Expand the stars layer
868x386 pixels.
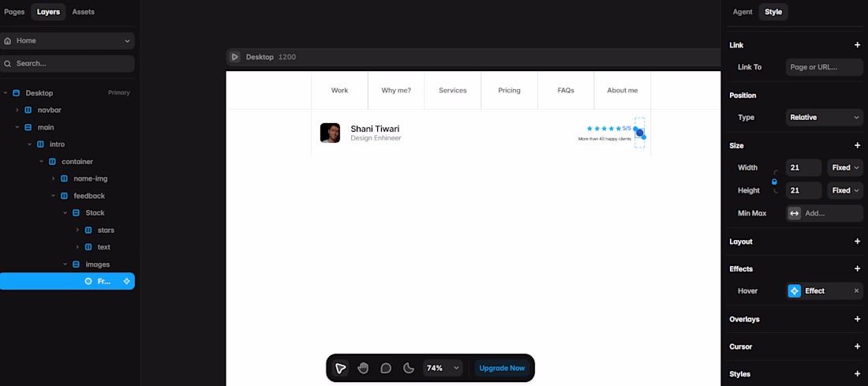(x=77, y=230)
